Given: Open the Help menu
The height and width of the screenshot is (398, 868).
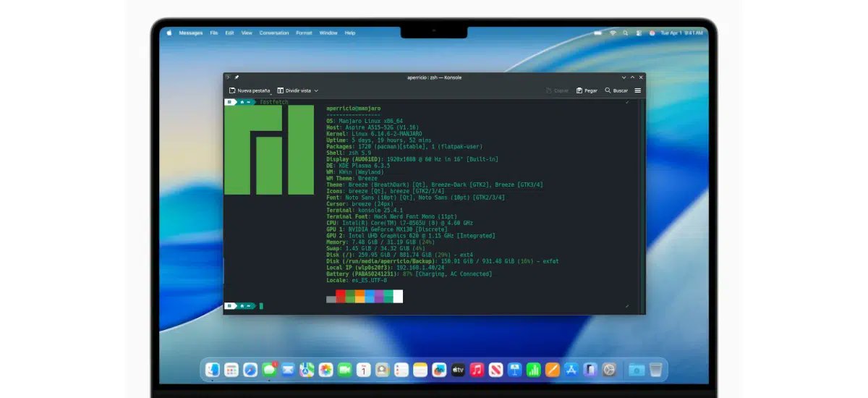Looking at the screenshot, I should point(350,33).
